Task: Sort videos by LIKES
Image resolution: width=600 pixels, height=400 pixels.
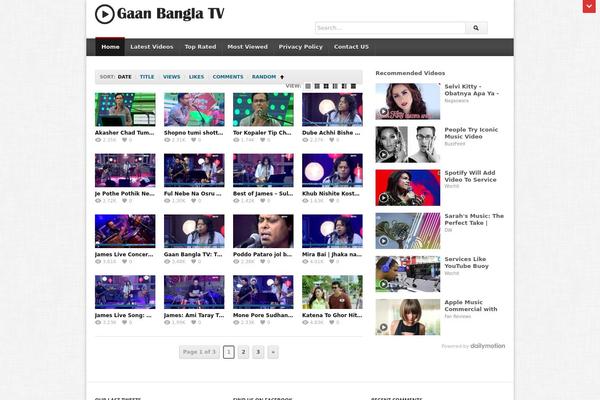Action: 196,77
